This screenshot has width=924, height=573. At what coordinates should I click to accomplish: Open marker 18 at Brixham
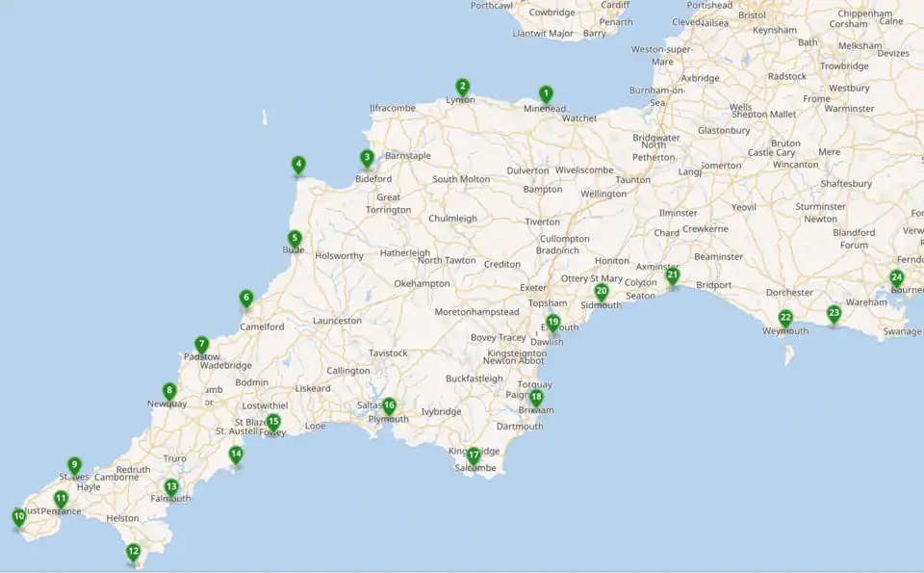(x=536, y=398)
